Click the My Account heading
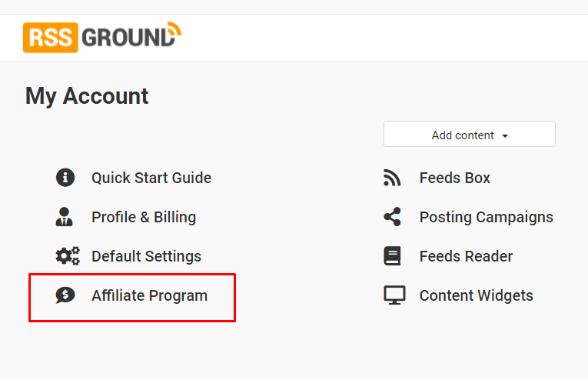 [87, 96]
